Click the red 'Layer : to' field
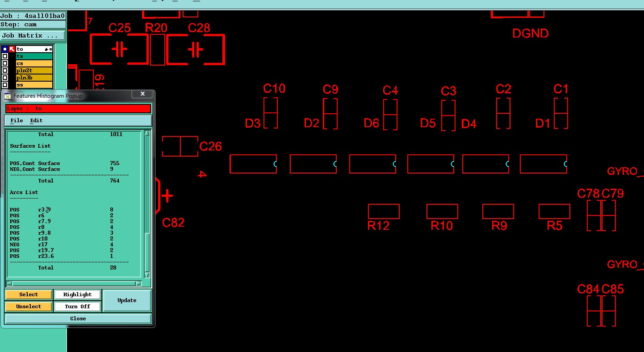The image size is (644, 352). (78, 108)
